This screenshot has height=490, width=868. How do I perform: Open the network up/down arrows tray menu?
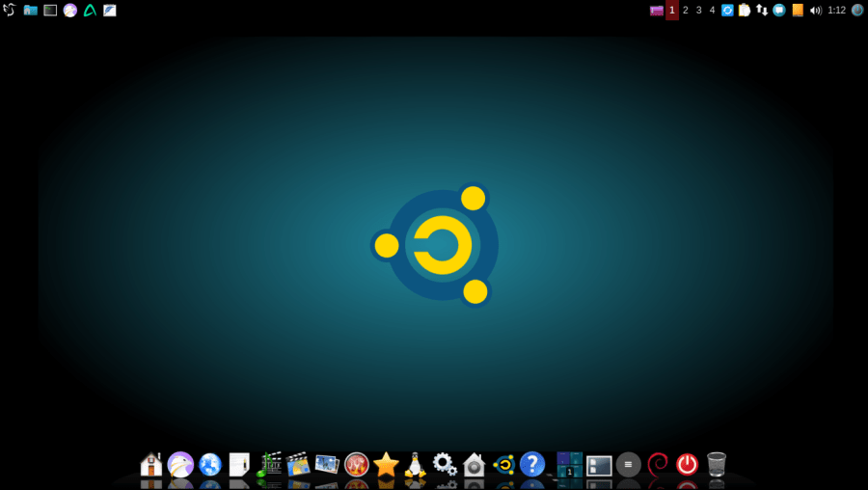(x=762, y=11)
